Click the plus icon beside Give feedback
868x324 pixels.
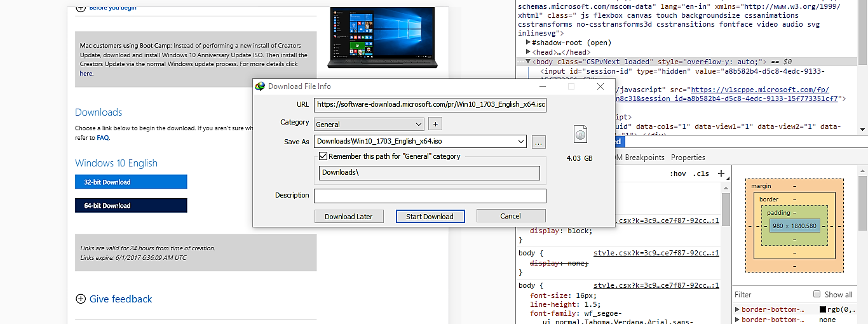tap(81, 299)
